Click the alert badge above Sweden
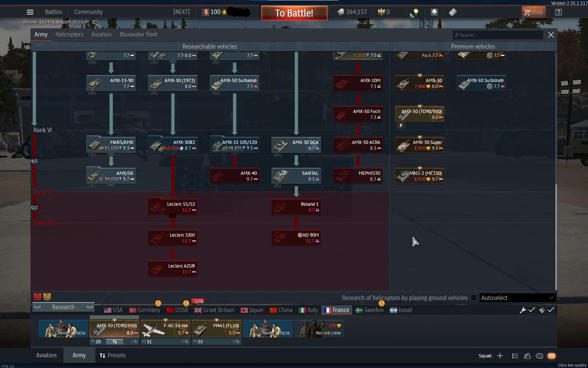Screen dimensions: 588x368 [x=381, y=303]
